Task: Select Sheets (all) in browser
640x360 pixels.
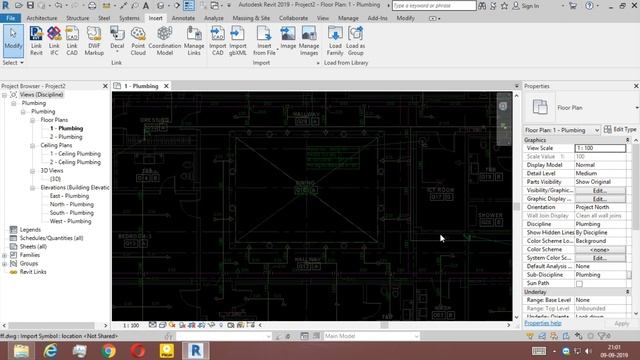Action: (x=33, y=247)
